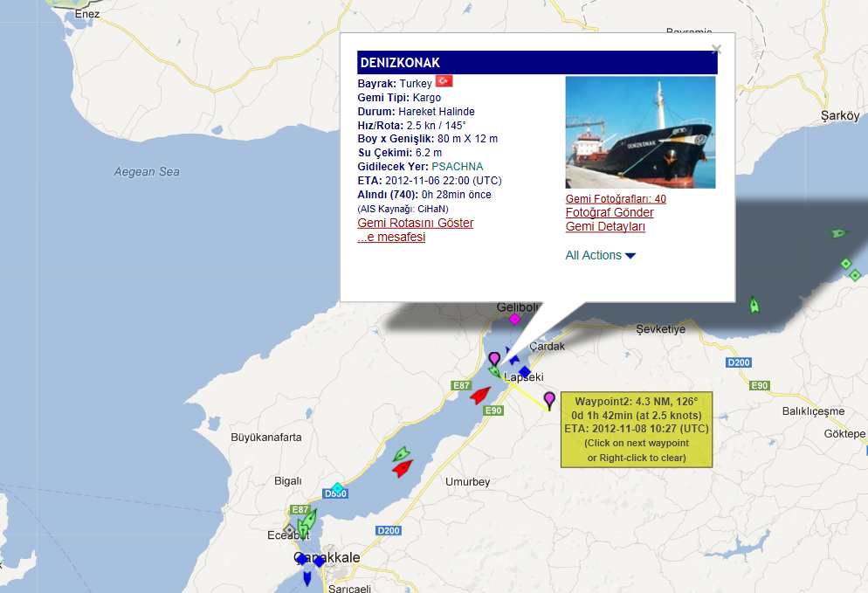
Task: Select the blue diamond marker near Lapseki
Action: coord(525,371)
